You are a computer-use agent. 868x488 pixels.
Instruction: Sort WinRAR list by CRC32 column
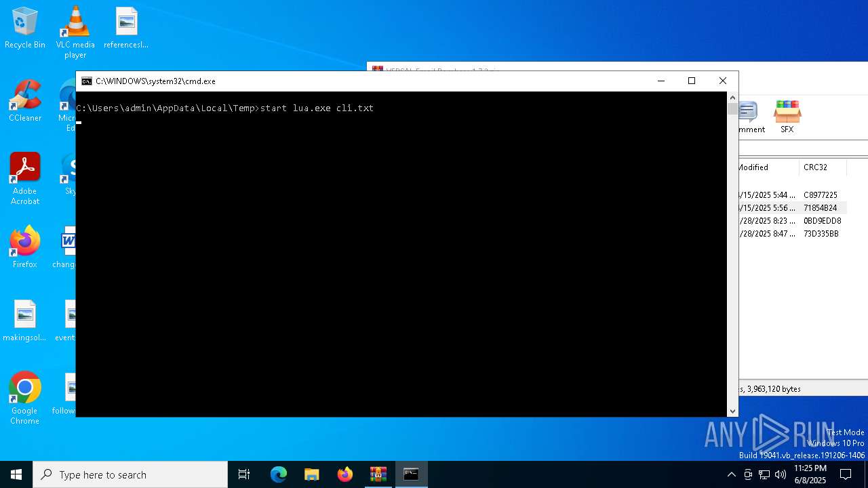(823, 167)
